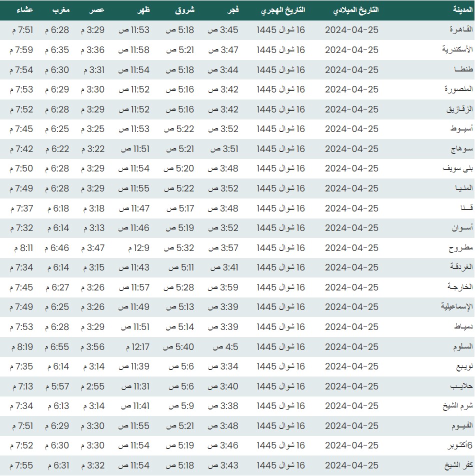Image resolution: width=475 pixels, height=476 pixels.
Task: Click the 5:57 م Maghrib time for حلايب
Action: pyautogui.click(x=56, y=386)
